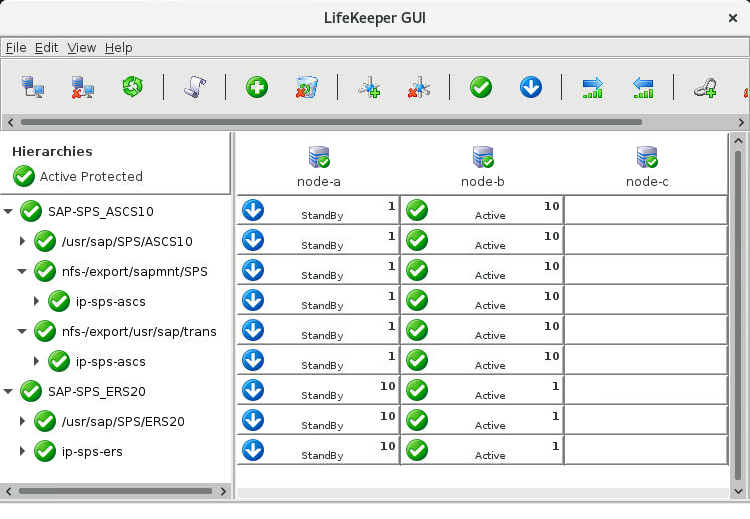750x519 pixels.
Task: Select the /usr/sap/SPS/ERS20 resource label
Action: [x=123, y=421]
